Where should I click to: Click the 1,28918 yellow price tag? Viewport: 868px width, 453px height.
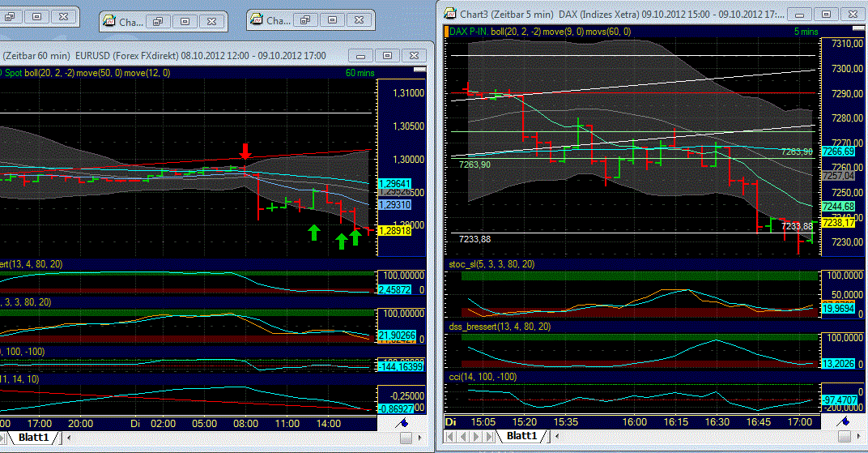[394, 230]
